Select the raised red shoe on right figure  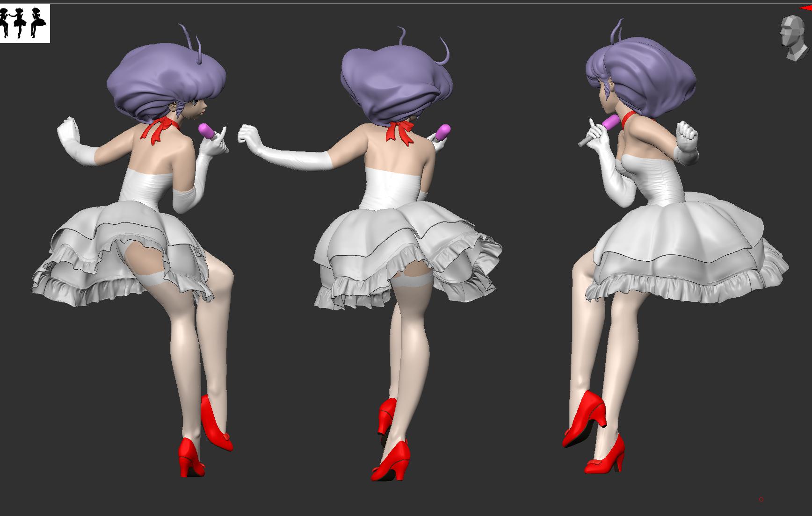tap(585, 420)
